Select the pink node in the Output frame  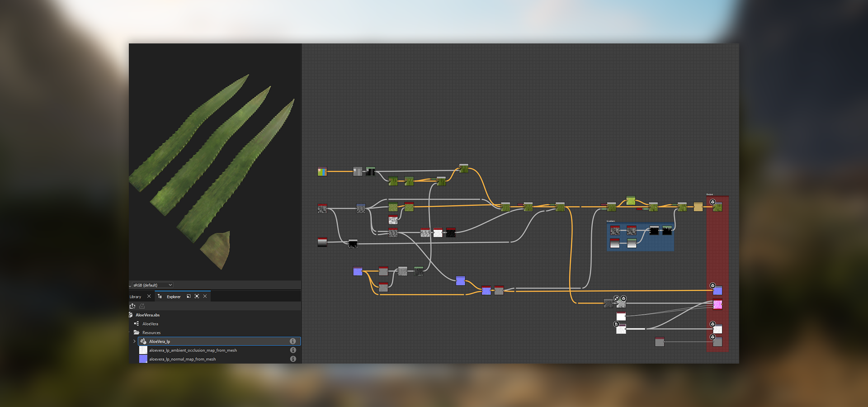click(717, 305)
